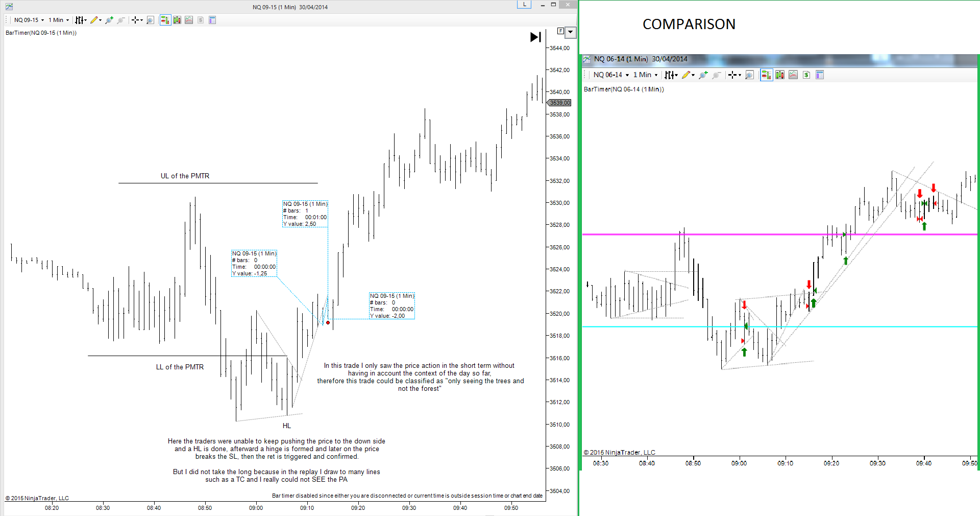Select the 'UL of the PMTR' text label
Screen dimensions: 980x516
point(185,176)
